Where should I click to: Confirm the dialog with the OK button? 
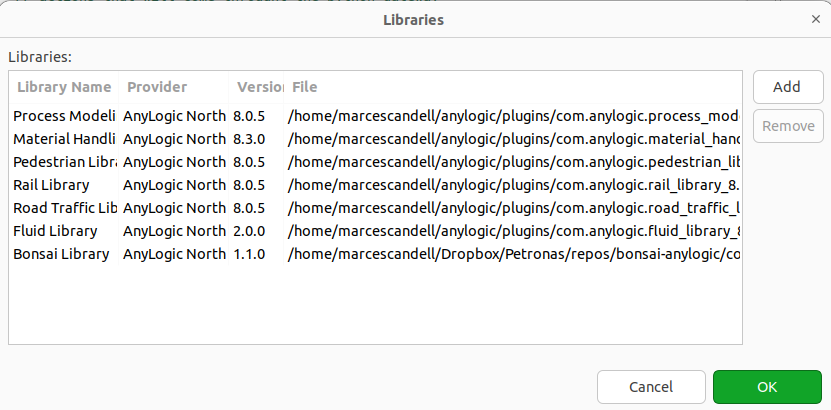(x=767, y=387)
